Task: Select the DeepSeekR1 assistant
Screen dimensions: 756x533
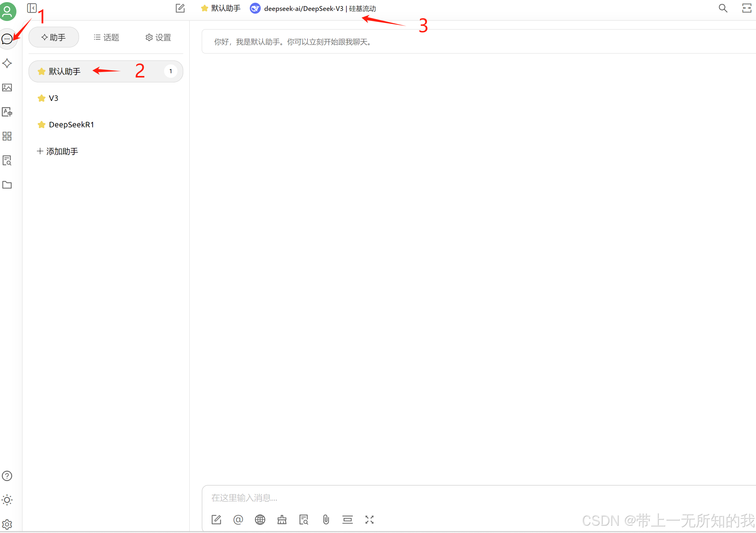Action: (x=71, y=125)
